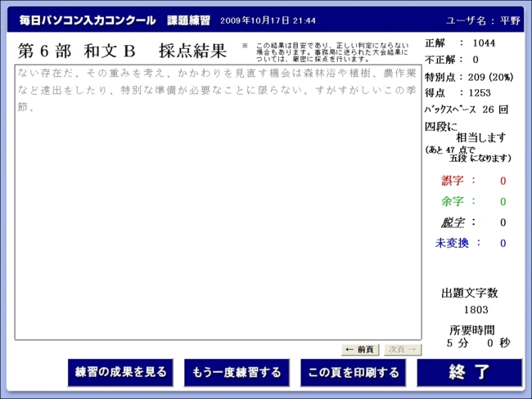Click the 出題文字数 value 1803
Viewport: 532px width, 399px height.
coord(476,310)
